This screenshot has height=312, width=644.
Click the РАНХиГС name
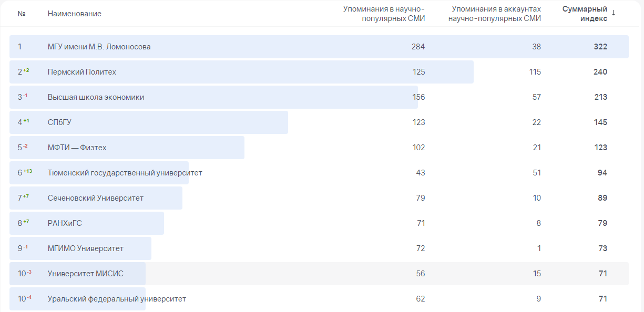(x=65, y=223)
